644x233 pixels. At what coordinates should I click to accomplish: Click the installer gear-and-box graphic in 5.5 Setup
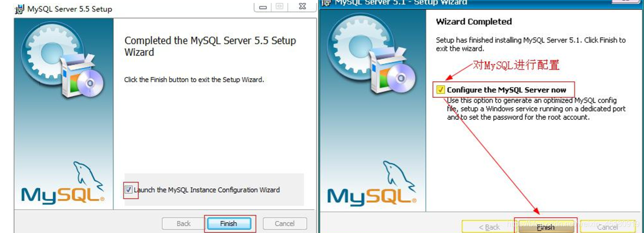[63, 60]
